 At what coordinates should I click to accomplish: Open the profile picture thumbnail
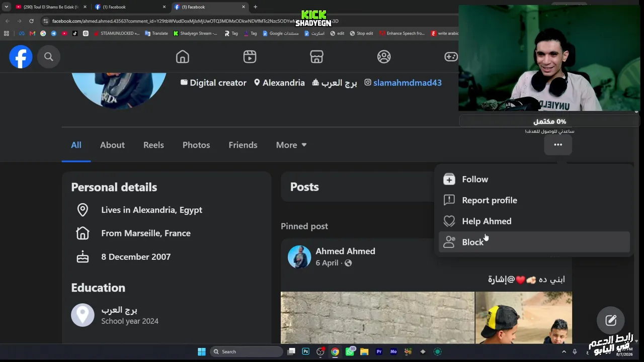[119, 90]
